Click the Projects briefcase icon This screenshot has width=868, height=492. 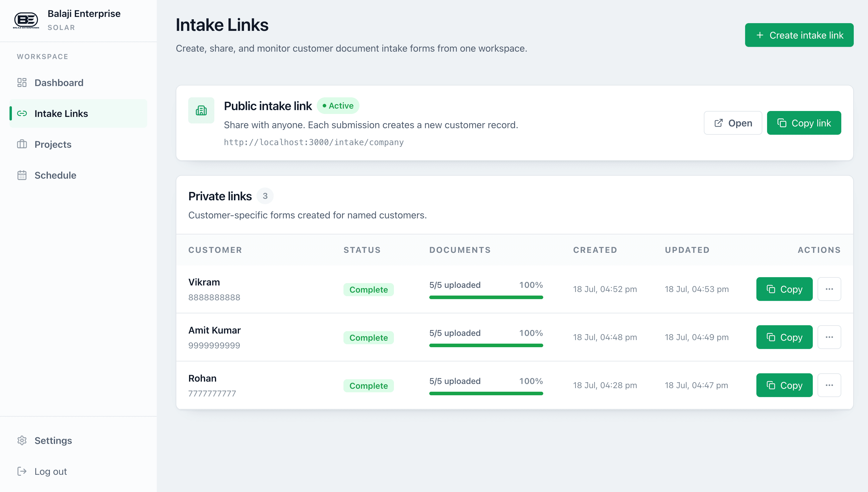pos(22,144)
